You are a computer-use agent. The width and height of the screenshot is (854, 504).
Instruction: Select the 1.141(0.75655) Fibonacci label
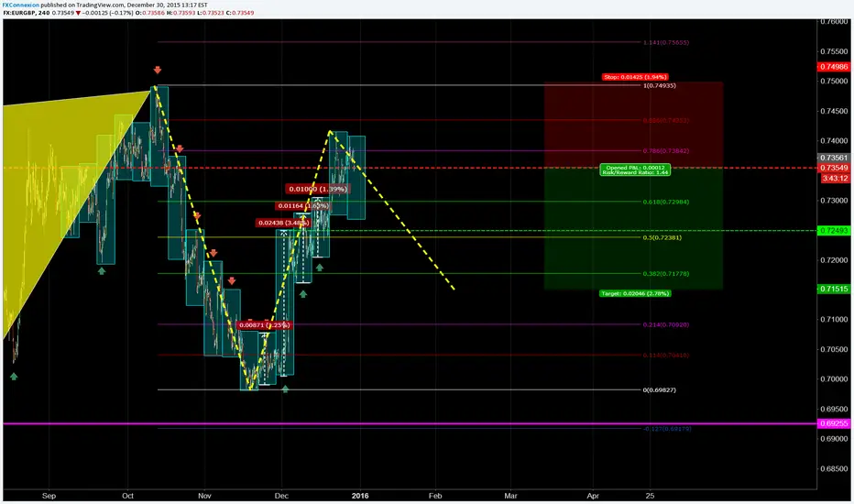click(666, 42)
